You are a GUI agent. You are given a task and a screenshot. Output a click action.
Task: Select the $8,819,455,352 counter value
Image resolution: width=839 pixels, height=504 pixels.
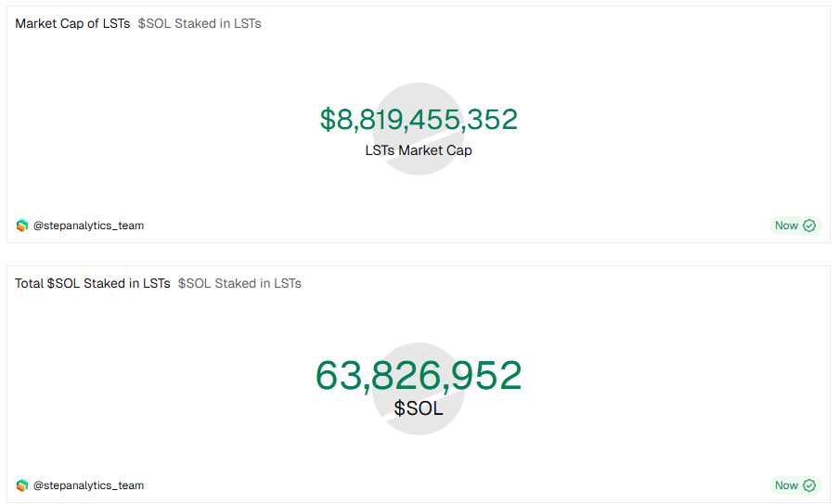tap(419, 120)
